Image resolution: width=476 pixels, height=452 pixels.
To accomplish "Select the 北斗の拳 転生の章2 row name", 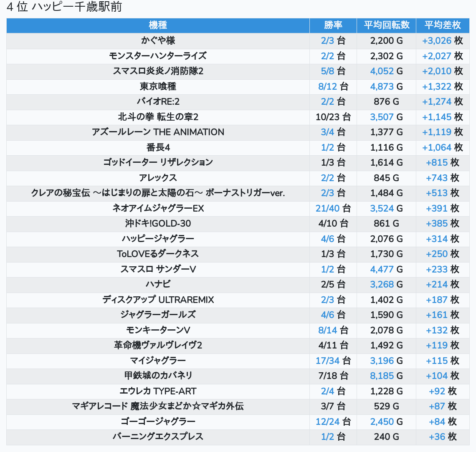I will [158, 117].
